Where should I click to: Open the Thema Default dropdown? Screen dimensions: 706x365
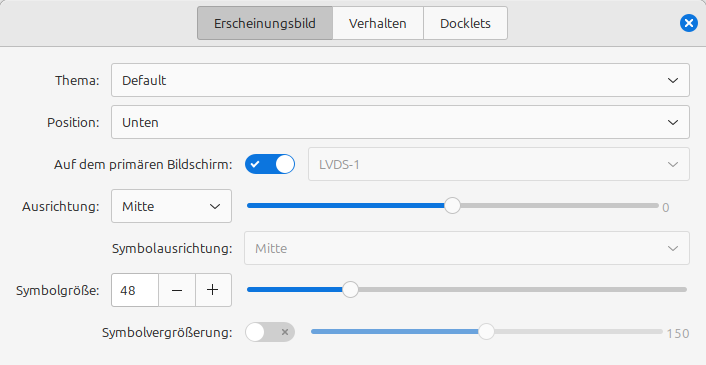(400, 80)
